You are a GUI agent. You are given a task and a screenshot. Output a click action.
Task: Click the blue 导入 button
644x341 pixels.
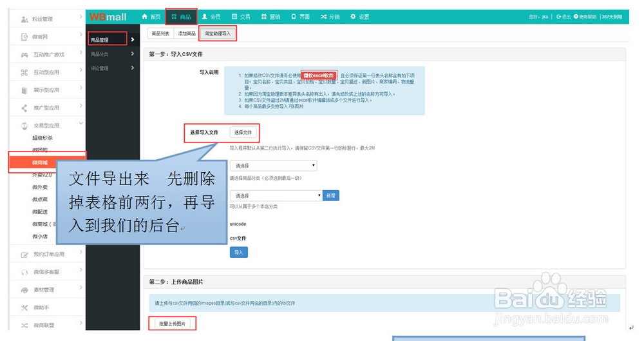point(239,253)
